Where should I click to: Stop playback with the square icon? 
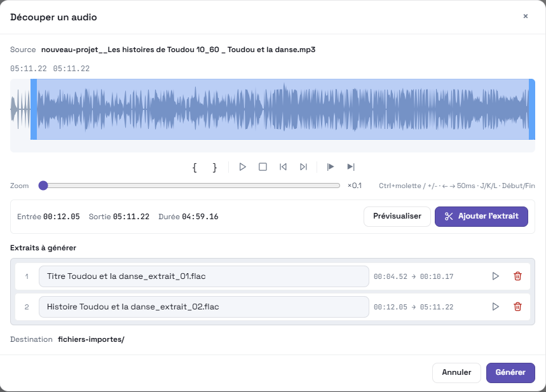point(263,167)
